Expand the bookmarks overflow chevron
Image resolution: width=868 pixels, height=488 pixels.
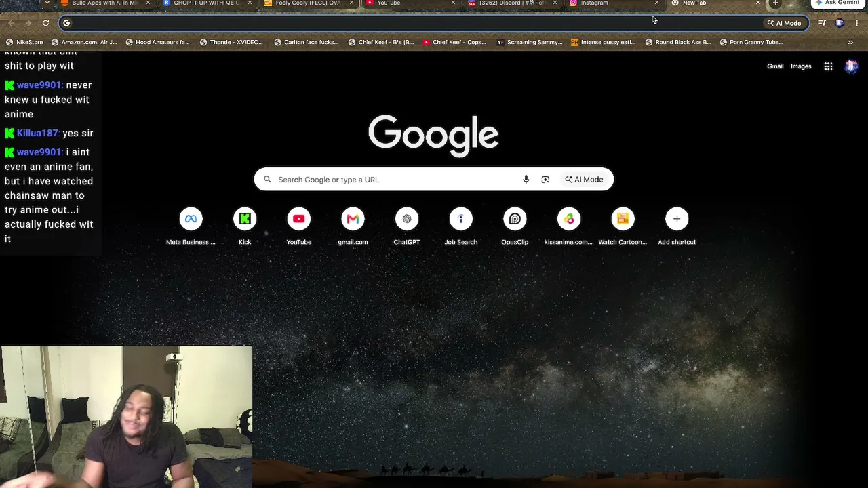(x=850, y=42)
